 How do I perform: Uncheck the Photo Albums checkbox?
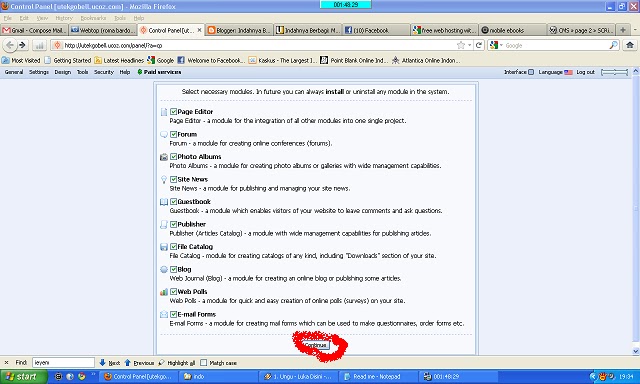173,157
